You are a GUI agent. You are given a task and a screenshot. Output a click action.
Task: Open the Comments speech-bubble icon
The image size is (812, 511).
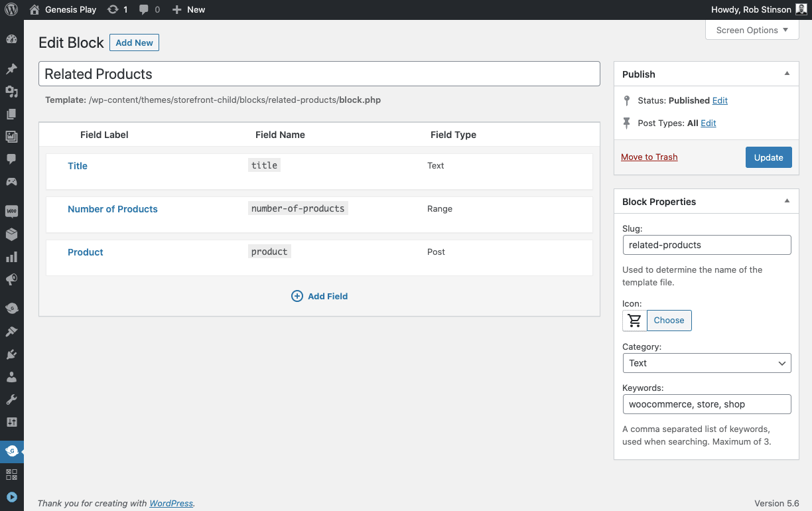[x=11, y=159]
